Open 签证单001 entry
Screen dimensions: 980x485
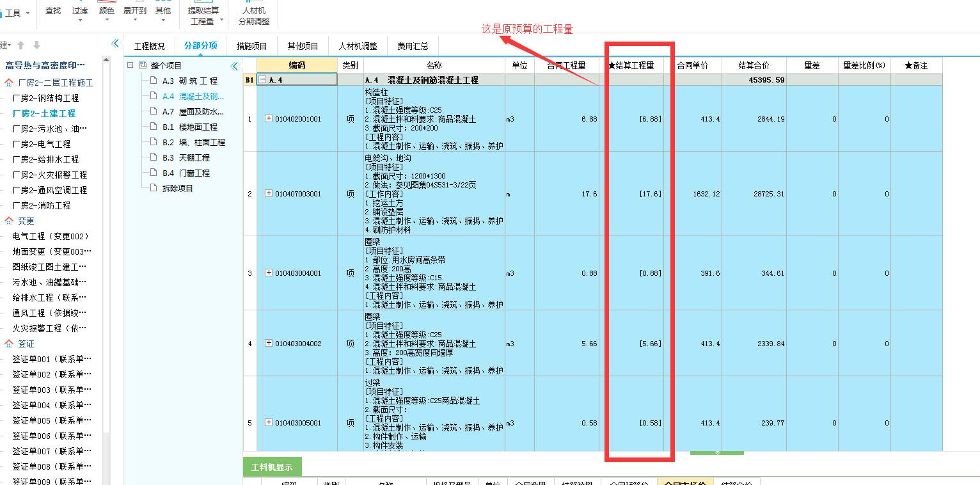pyautogui.click(x=52, y=359)
